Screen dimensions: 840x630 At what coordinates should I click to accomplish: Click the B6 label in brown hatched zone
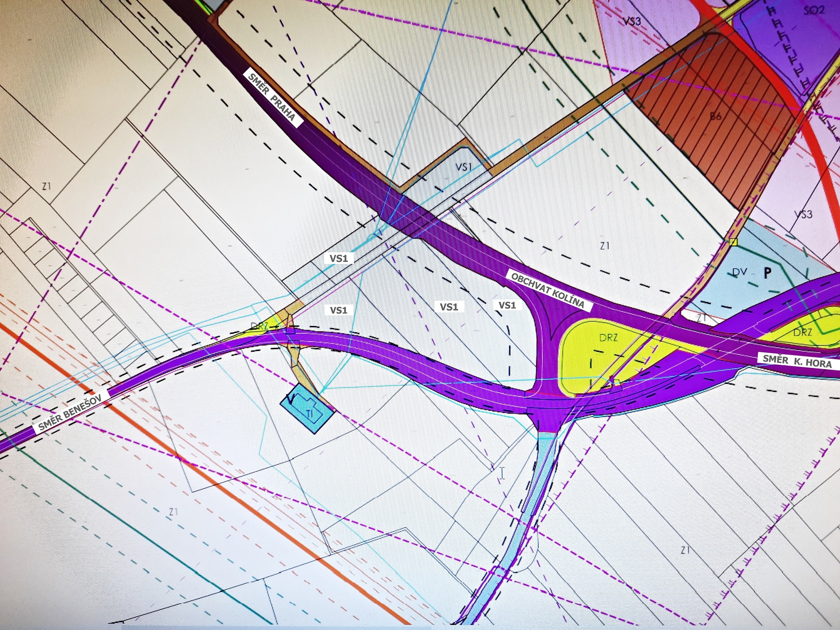(715, 116)
